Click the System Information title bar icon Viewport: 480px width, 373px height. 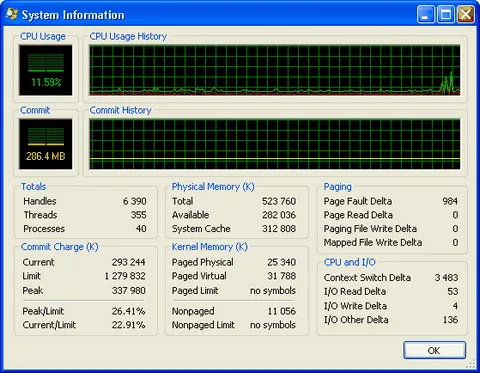(x=12, y=14)
